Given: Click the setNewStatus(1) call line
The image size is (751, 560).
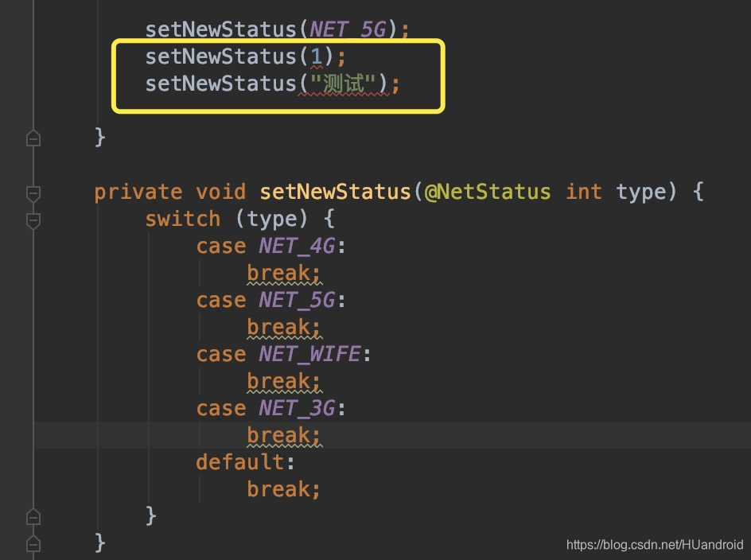Looking at the screenshot, I should point(245,57).
